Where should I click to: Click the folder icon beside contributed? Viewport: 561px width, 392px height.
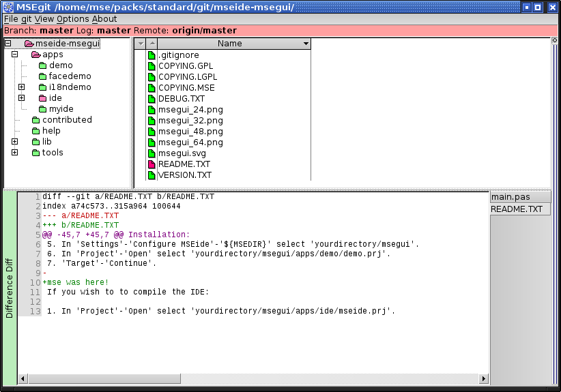pyautogui.click(x=35, y=120)
